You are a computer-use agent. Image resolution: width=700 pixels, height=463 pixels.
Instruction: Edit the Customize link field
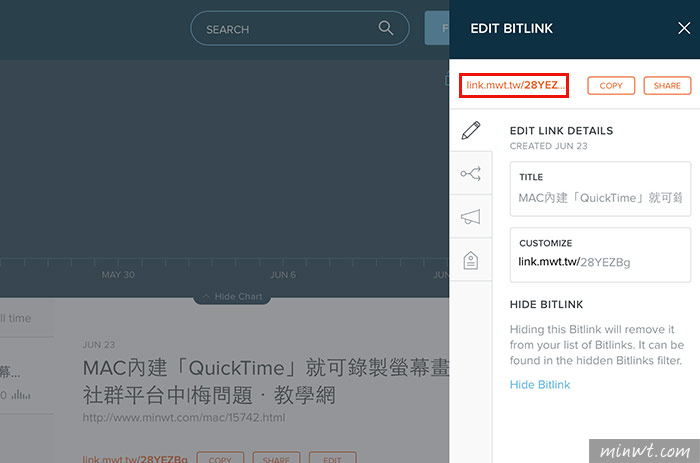[x=600, y=255]
